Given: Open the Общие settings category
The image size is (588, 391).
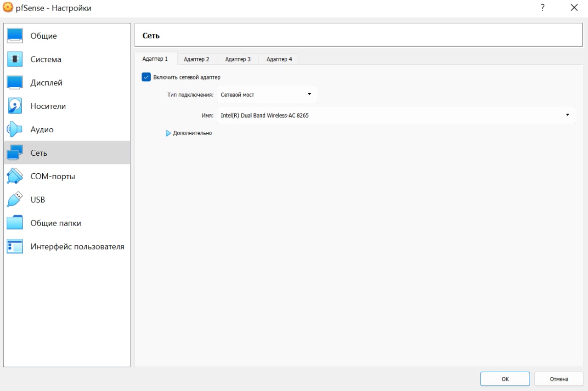Looking at the screenshot, I should (67, 36).
